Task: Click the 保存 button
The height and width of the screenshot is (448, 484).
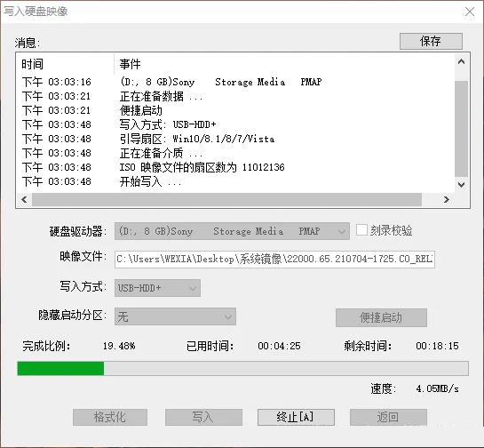Action: point(431,41)
